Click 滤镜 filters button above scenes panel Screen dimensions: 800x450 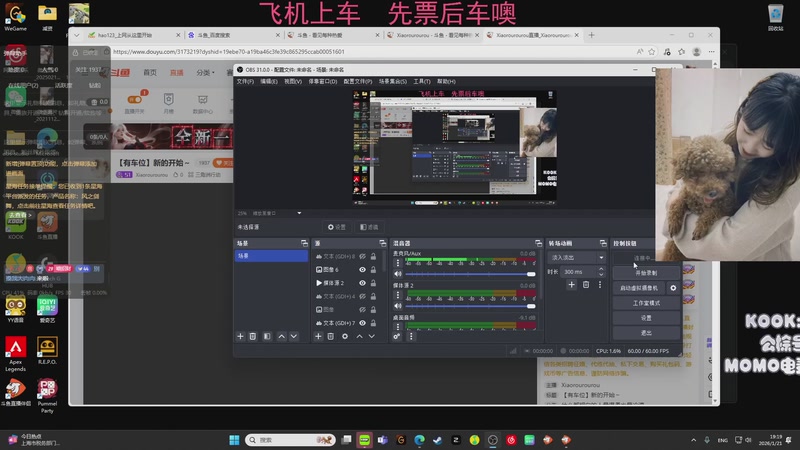tap(369, 227)
